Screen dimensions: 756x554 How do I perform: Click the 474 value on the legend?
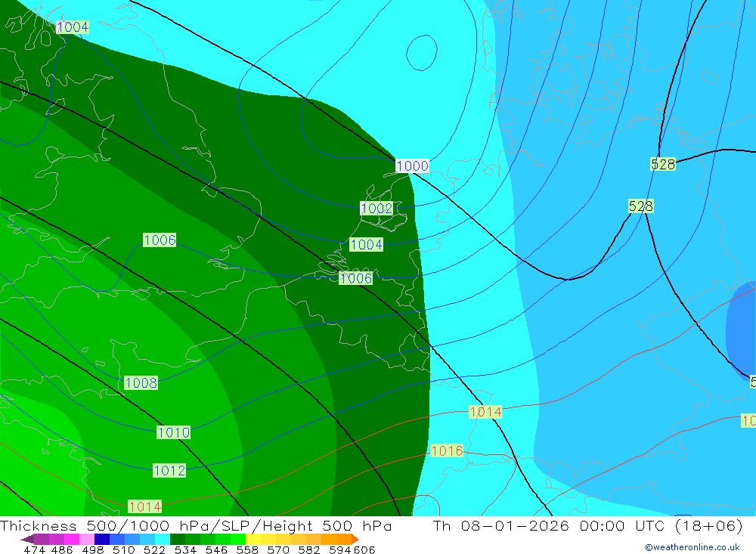coord(34,549)
